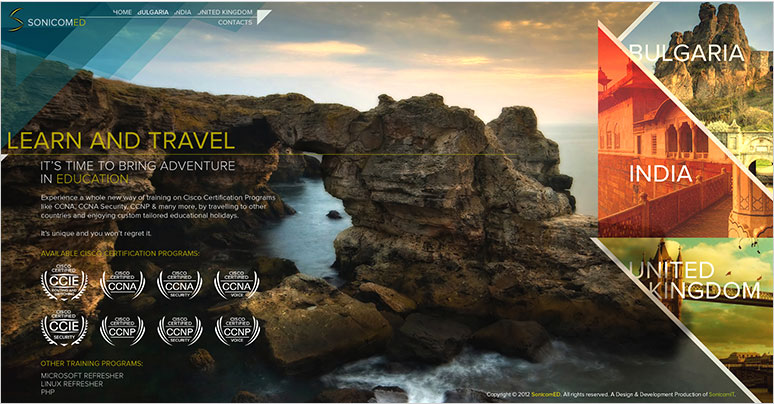774x404 pixels.
Task: Select the plain CCNP certification badge
Action: (x=122, y=330)
